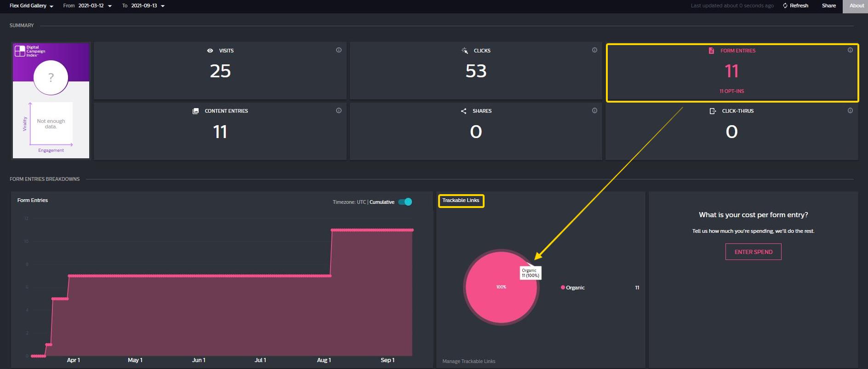Screen dimensions: 868x369
Task: Toggle the Cumulative switch off
Action: coord(405,202)
